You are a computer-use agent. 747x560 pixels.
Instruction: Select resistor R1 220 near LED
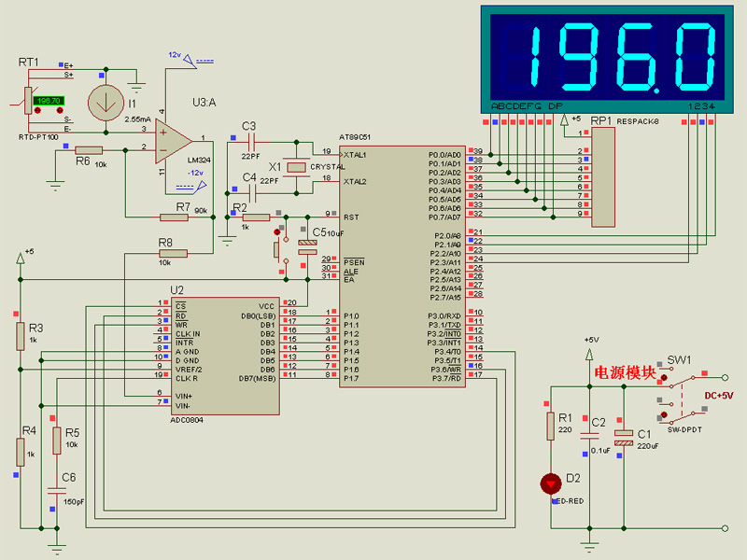coord(551,426)
